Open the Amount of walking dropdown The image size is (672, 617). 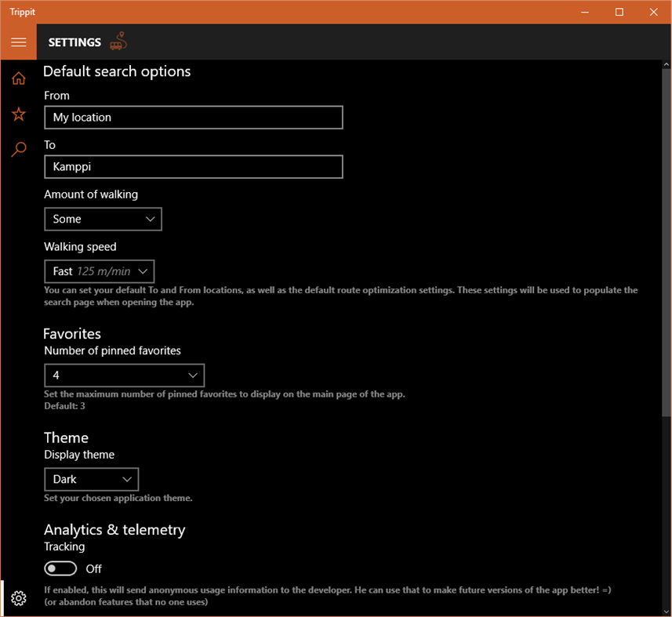pyautogui.click(x=103, y=219)
